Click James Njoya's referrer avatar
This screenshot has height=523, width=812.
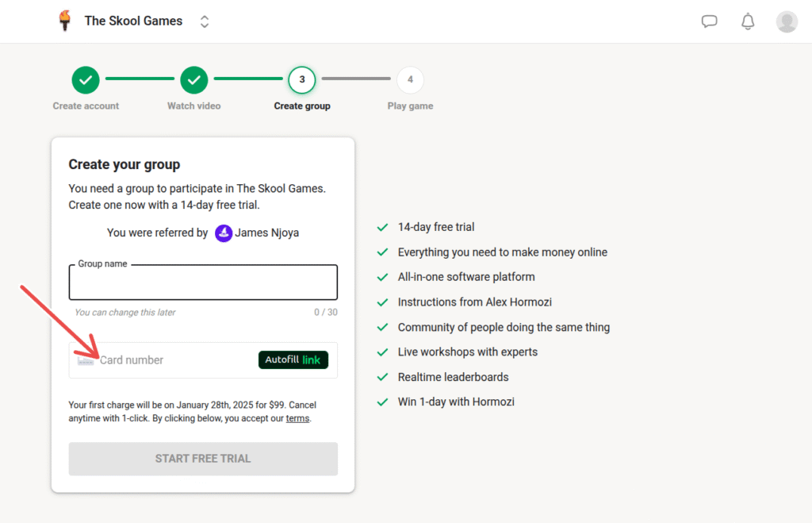(224, 233)
